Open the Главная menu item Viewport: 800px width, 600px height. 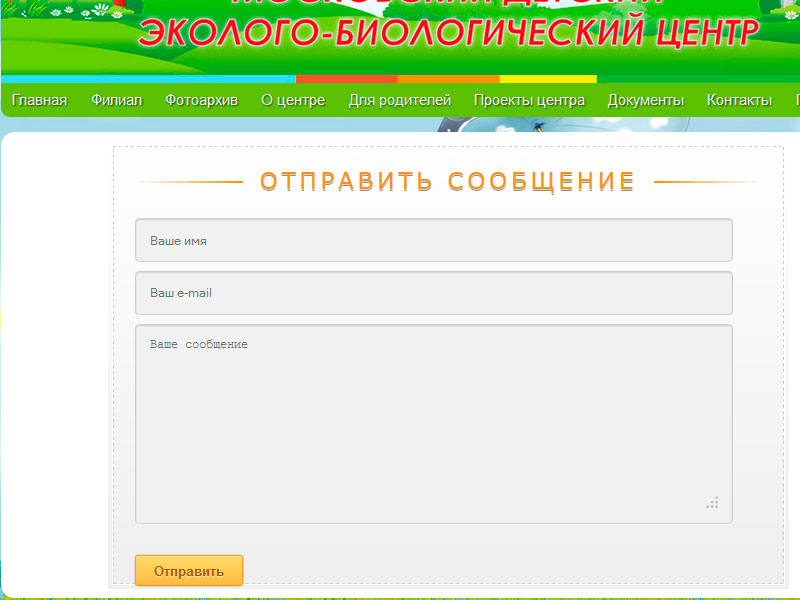tap(39, 100)
